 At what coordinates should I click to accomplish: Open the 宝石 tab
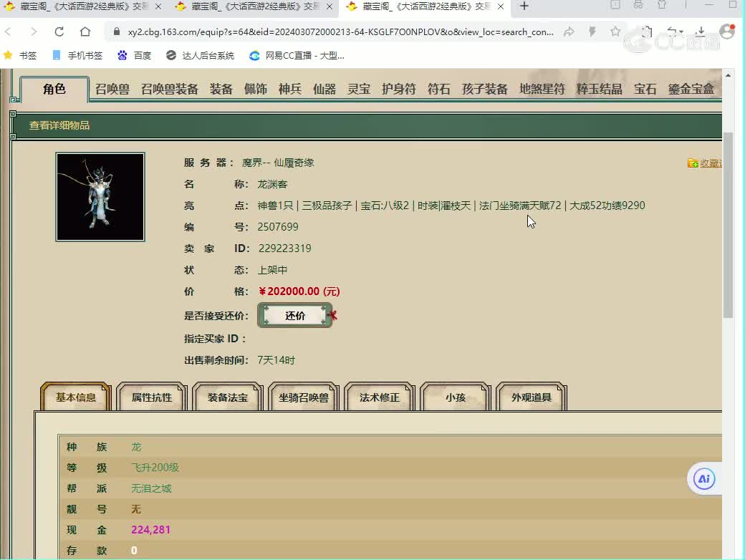tap(645, 89)
